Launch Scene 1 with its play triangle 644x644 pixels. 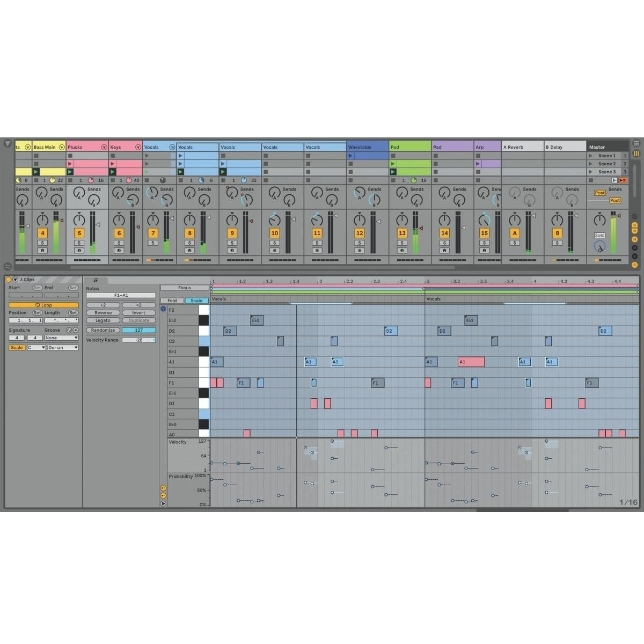click(591, 156)
